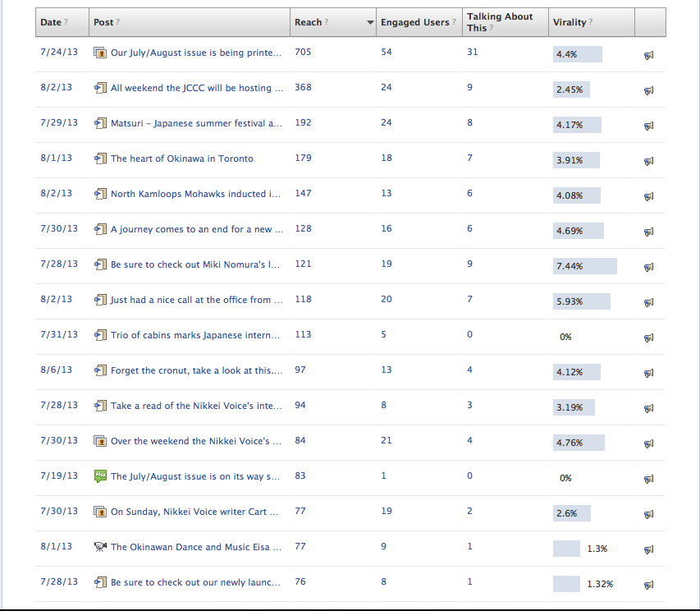Click green status icon for 7/19/13 post
The image size is (700, 611).
[x=100, y=476]
